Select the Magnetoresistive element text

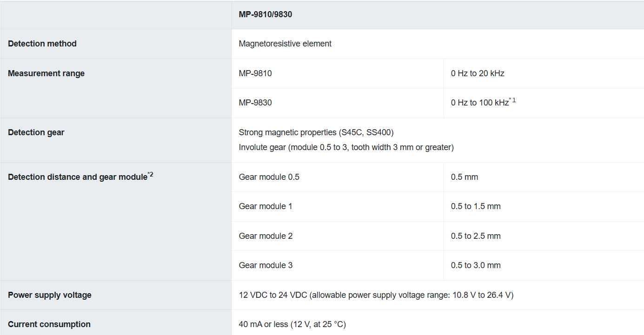(x=285, y=44)
